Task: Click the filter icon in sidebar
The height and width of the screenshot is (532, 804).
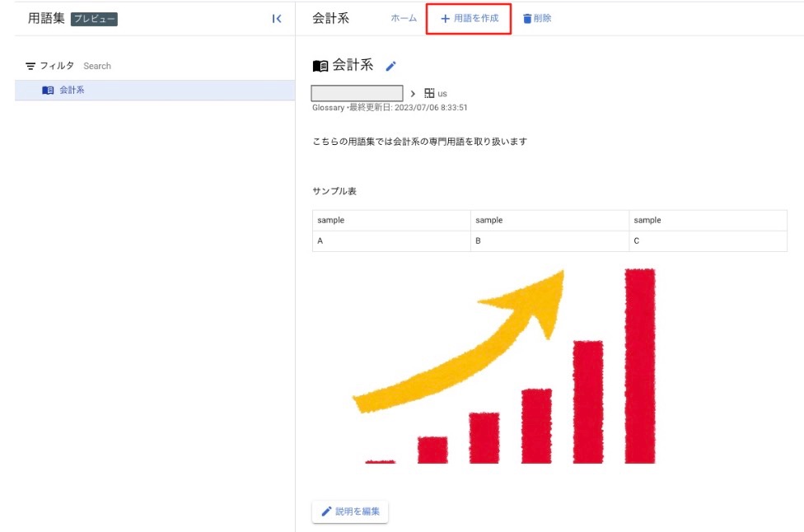Action: click(x=30, y=66)
